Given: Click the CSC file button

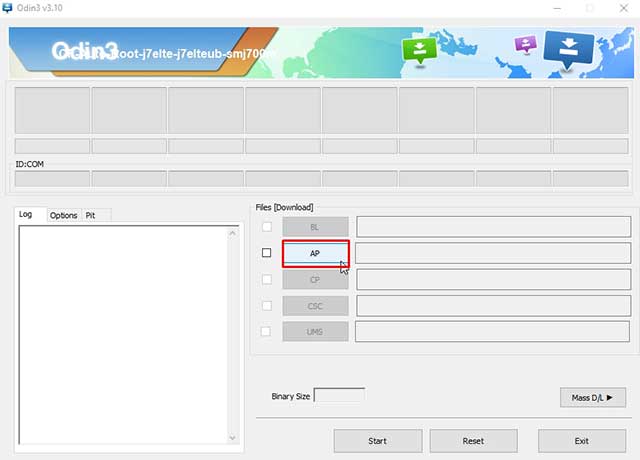Looking at the screenshot, I should (316, 306).
